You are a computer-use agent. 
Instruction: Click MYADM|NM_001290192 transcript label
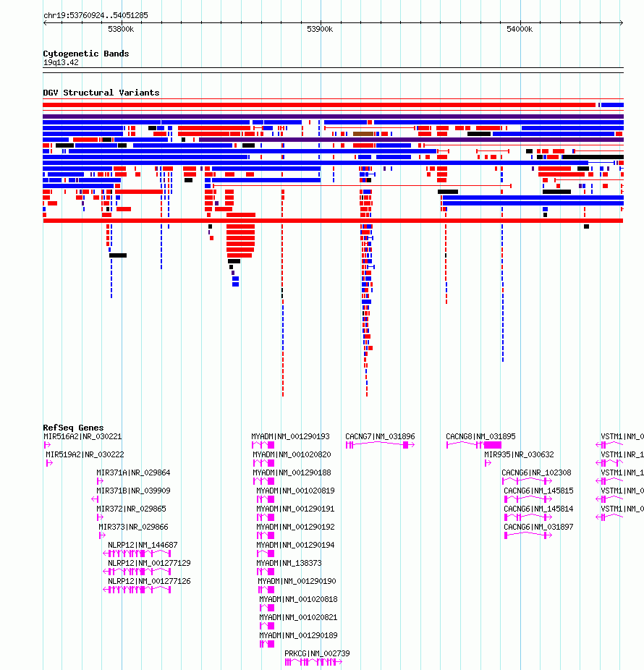tap(295, 527)
